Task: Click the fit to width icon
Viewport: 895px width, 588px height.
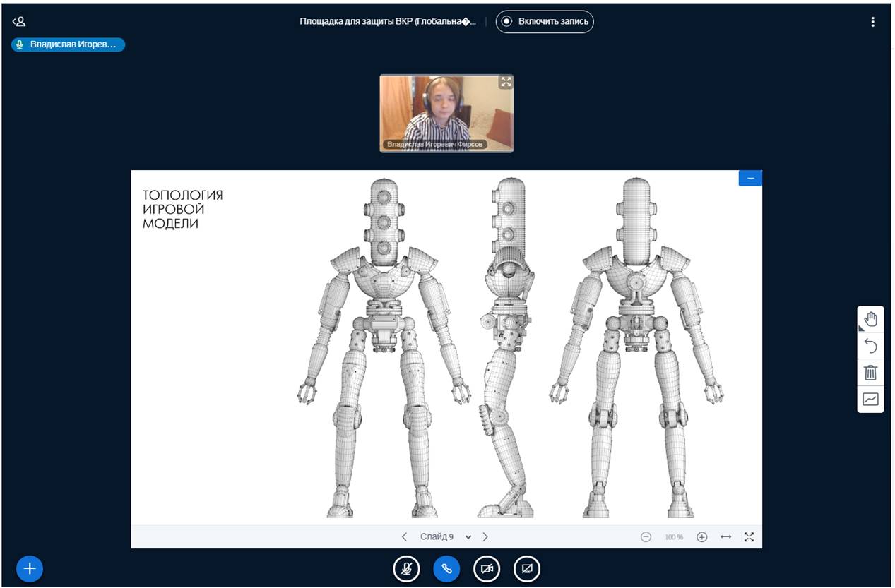Action: (x=725, y=537)
